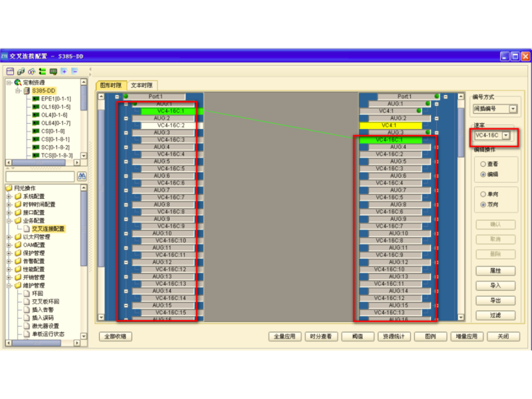Select the OL64[0-1-7] board icon
This screenshot has width=532, height=399.
coord(36,123)
